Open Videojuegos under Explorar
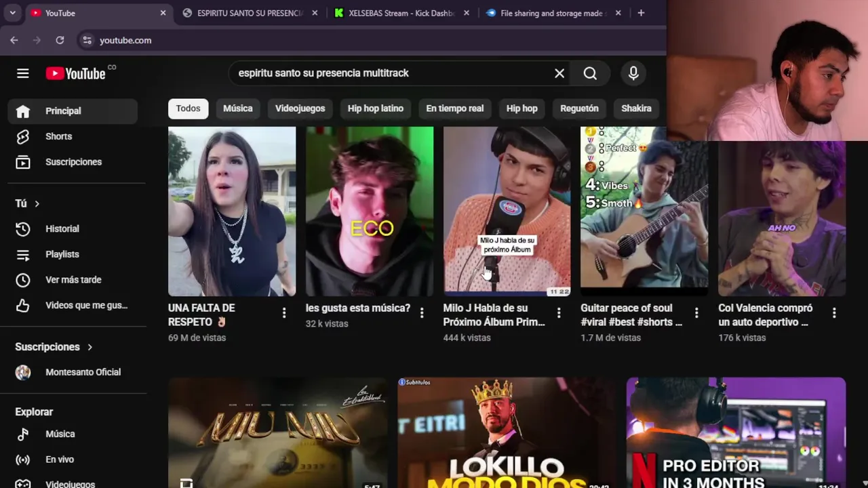This screenshot has height=488, width=868. coord(73,484)
